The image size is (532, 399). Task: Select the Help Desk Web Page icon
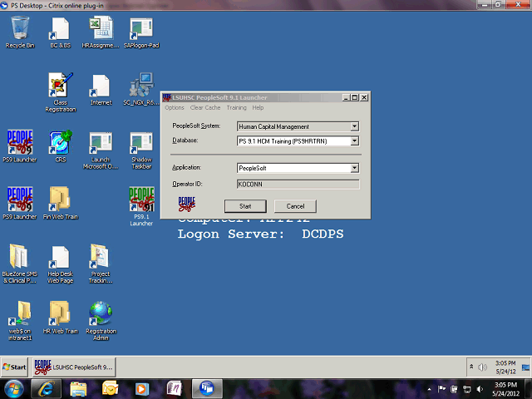61,264
